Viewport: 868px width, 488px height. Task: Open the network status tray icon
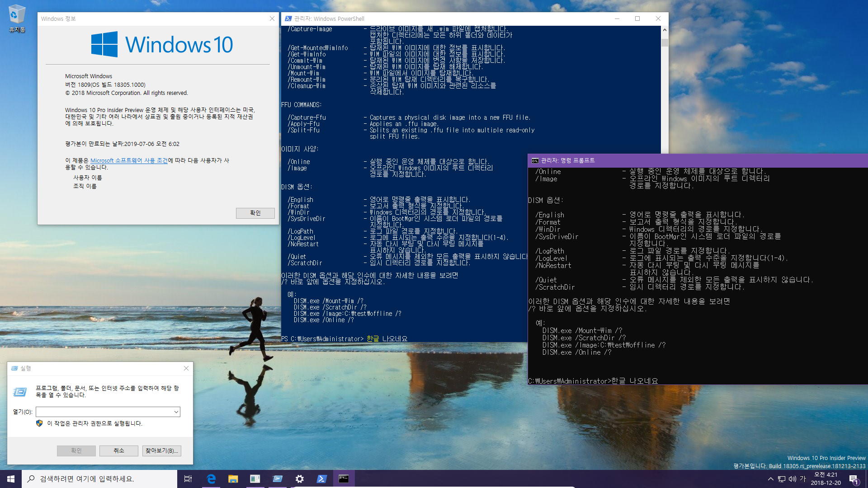pos(781,479)
